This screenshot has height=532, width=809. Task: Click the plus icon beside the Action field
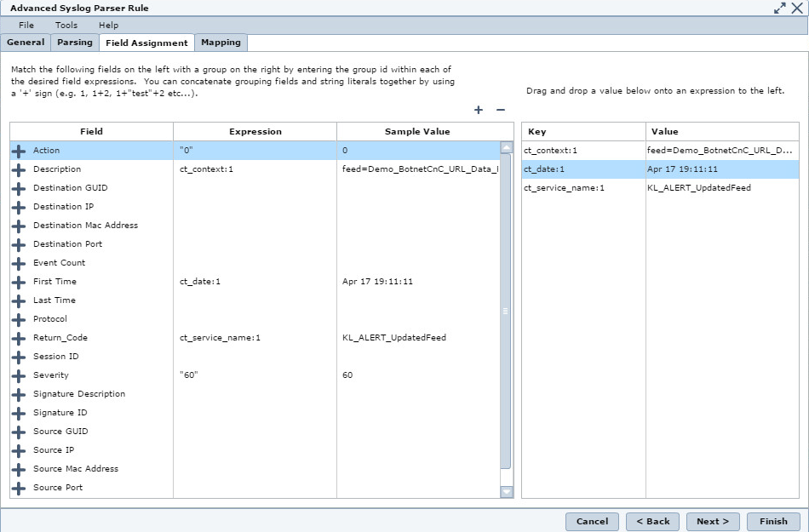[18, 151]
